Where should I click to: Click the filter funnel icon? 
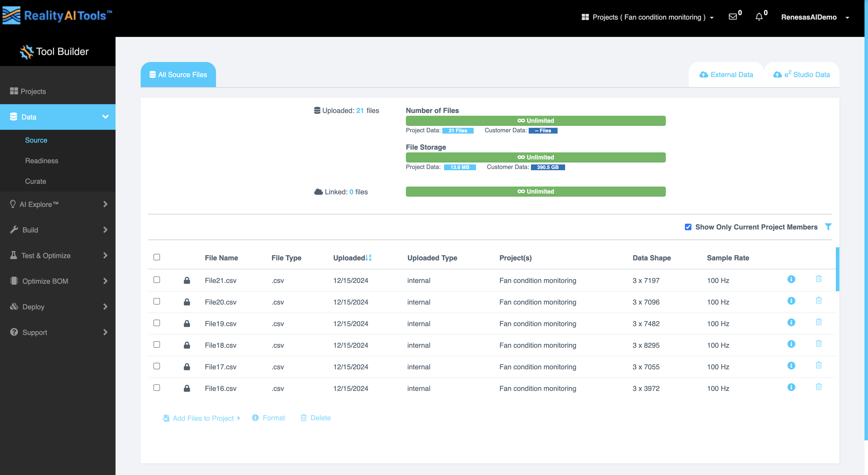pyautogui.click(x=828, y=227)
